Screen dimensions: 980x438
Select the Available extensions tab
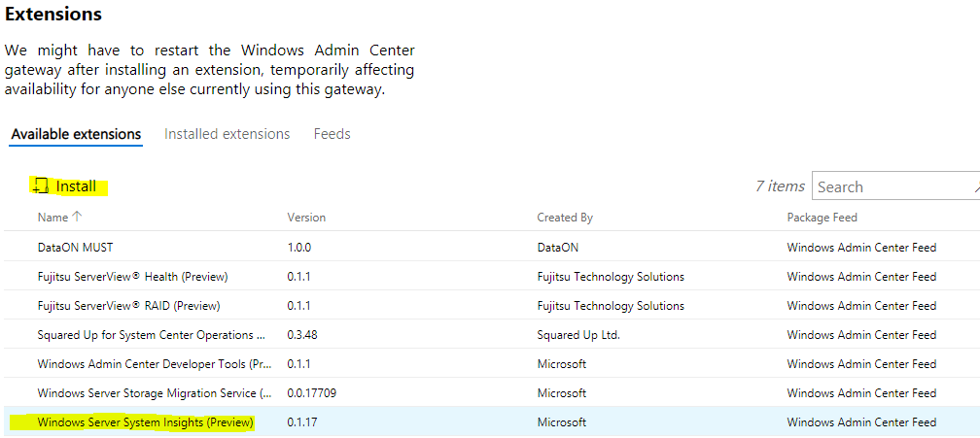click(x=76, y=134)
